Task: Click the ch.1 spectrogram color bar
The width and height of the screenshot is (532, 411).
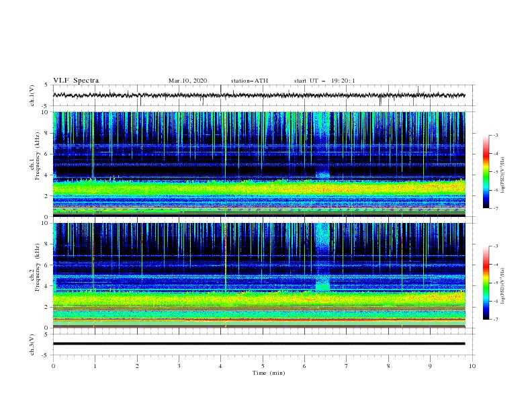Action: [486, 172]
